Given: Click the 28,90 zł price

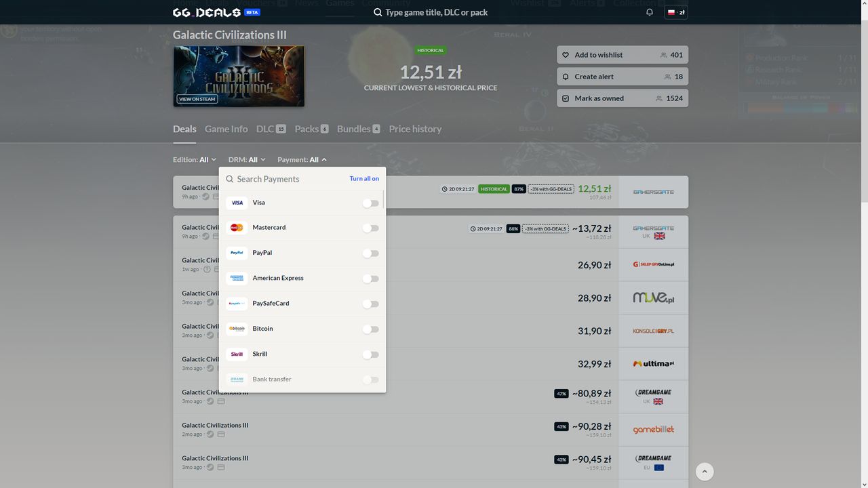Looking at the screenshot, I should [595, 298].
